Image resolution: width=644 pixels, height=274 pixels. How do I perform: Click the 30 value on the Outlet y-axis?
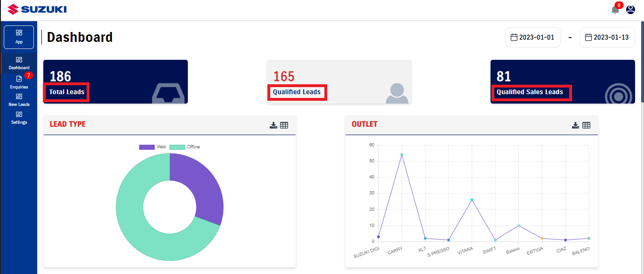pos(371,193)
